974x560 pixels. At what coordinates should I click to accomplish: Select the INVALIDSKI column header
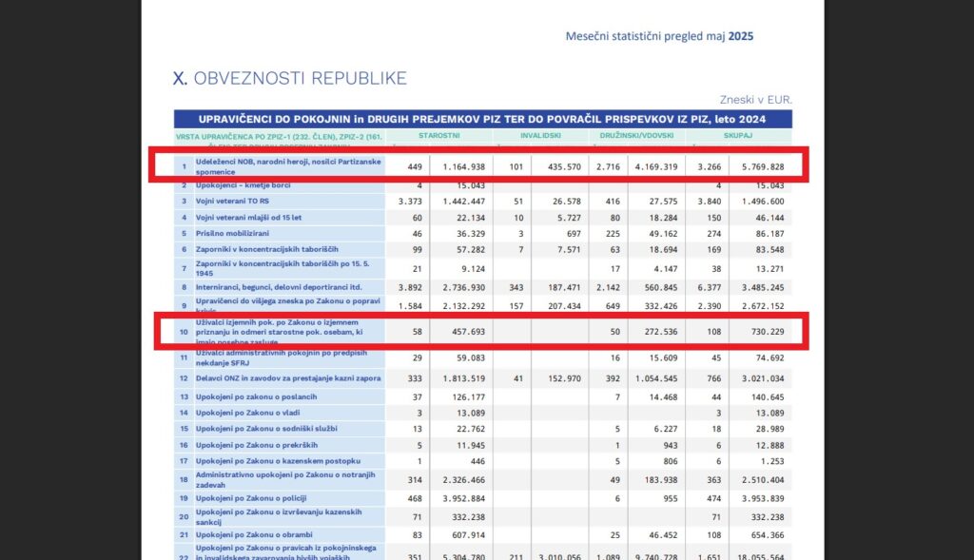(x=539, y=135)
